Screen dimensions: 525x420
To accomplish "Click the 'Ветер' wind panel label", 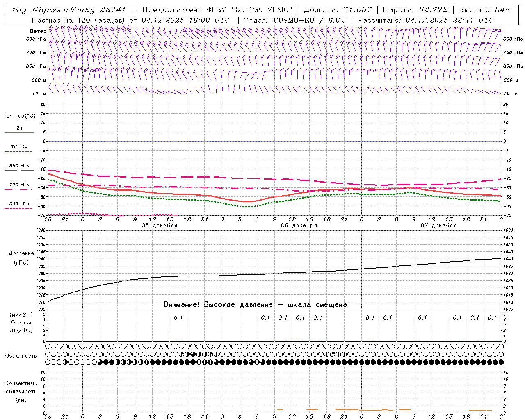I will click(38, 31).
